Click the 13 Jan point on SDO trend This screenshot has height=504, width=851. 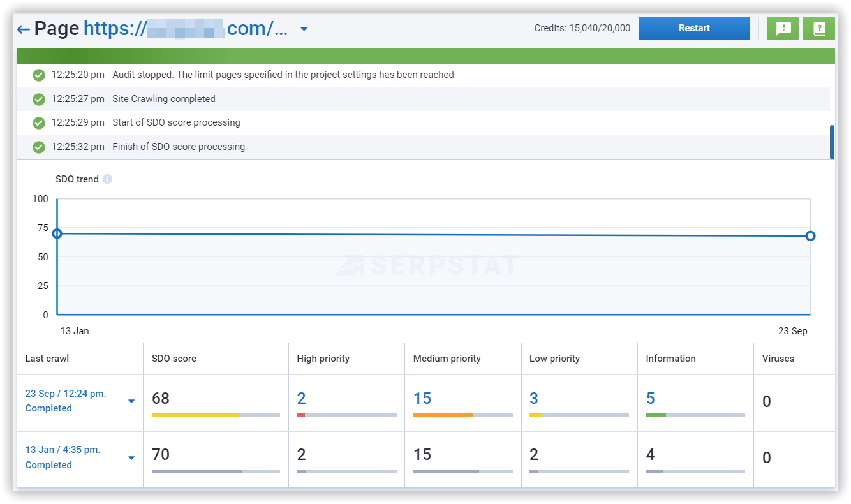57,233
